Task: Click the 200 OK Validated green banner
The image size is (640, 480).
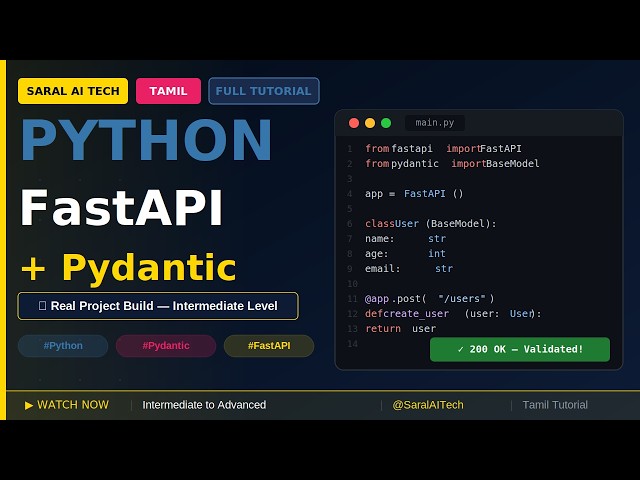Action: point(520,349)
